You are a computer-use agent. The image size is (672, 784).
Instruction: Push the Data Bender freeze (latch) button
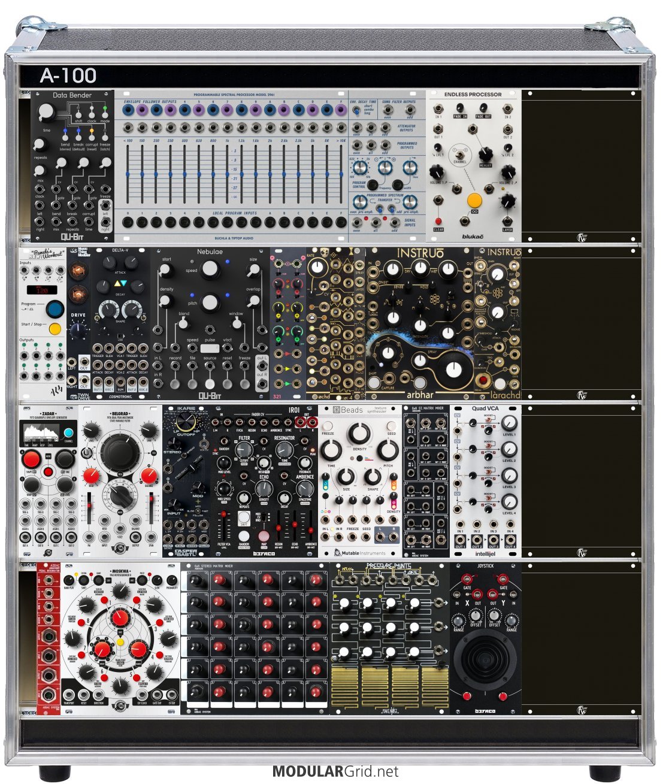pos(105,139)
